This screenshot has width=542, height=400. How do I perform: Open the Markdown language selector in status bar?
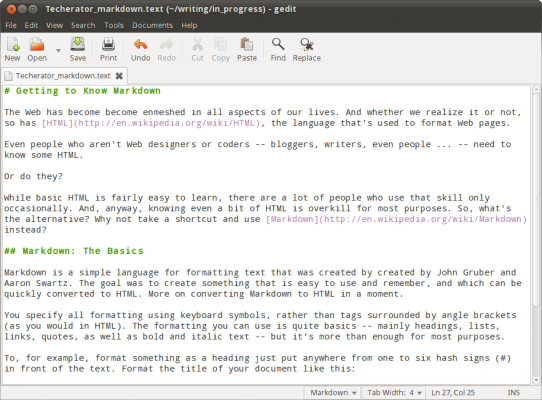pos(333,393)
